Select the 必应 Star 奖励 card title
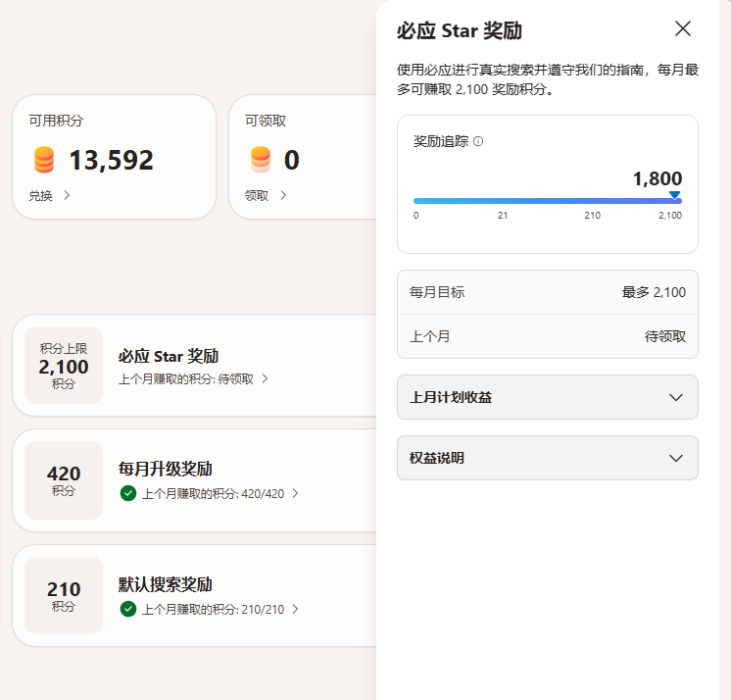Screen dimensions: 731x700 pos(169,356)
